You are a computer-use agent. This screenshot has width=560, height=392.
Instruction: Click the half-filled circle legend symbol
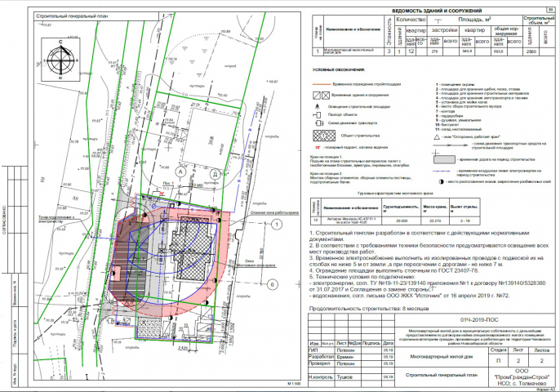point(442,181)
